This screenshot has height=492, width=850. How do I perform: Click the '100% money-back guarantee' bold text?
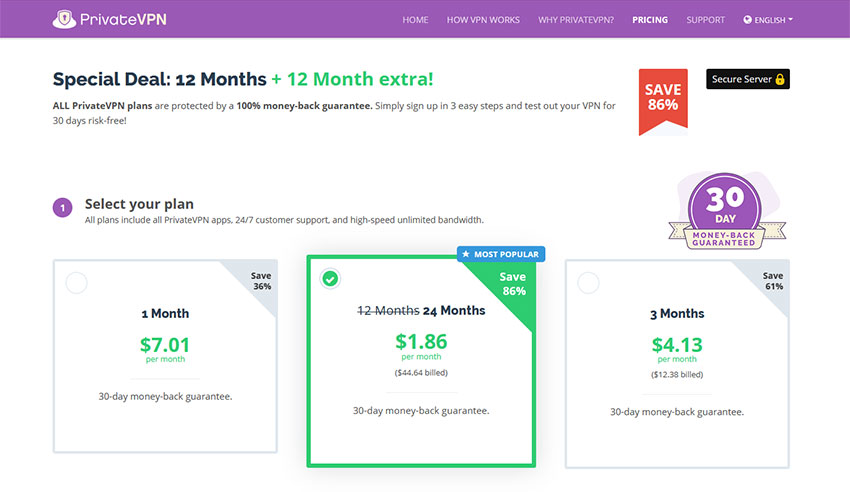click(304, 106)
